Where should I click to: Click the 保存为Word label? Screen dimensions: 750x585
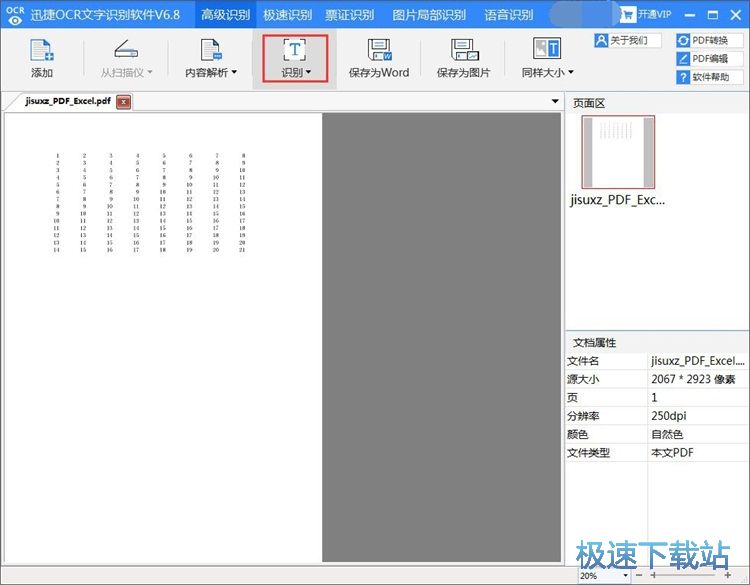tap(379, 73)
